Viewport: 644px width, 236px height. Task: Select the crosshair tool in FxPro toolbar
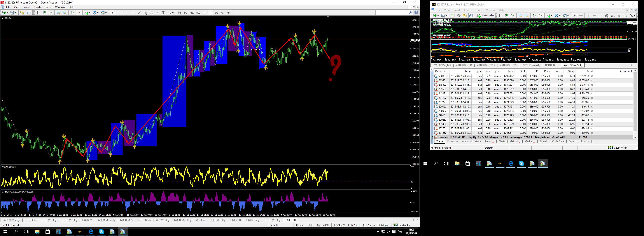pos(119,13)
